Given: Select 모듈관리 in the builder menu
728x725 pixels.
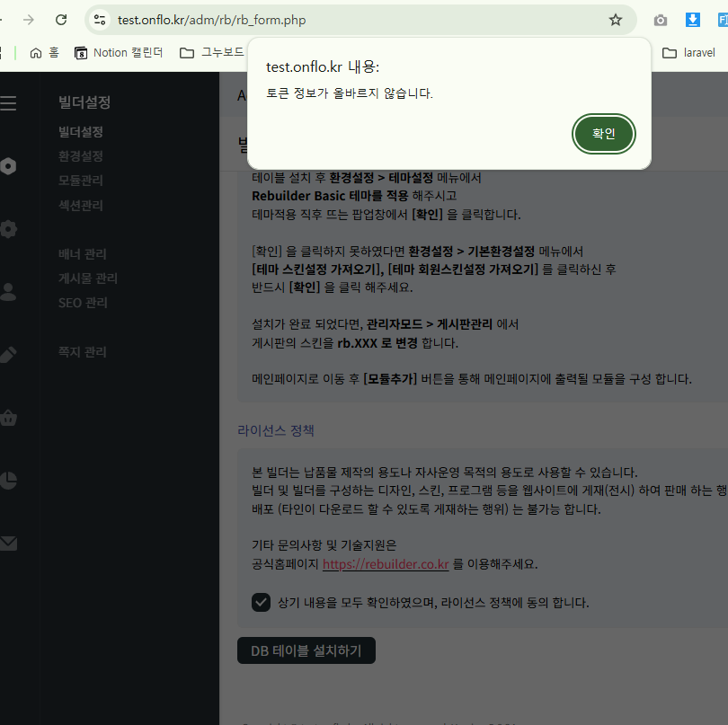Looking at the screenshot, I should pos(81,181).
